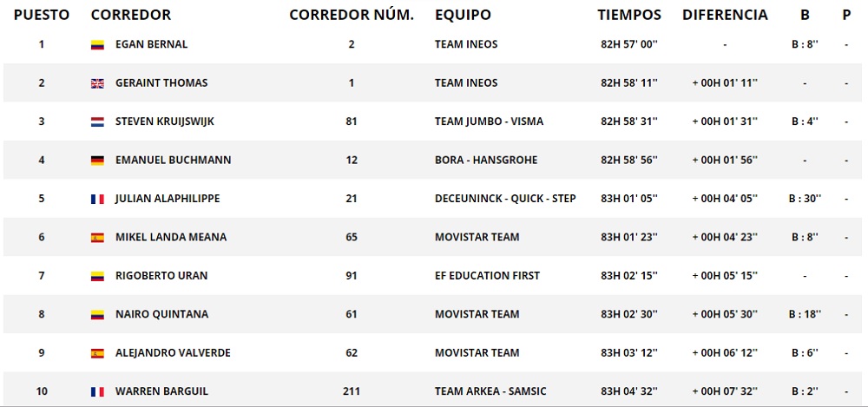
Task: Click the British flag next to Geraint Thomas
Action: [x=97, y=83]
